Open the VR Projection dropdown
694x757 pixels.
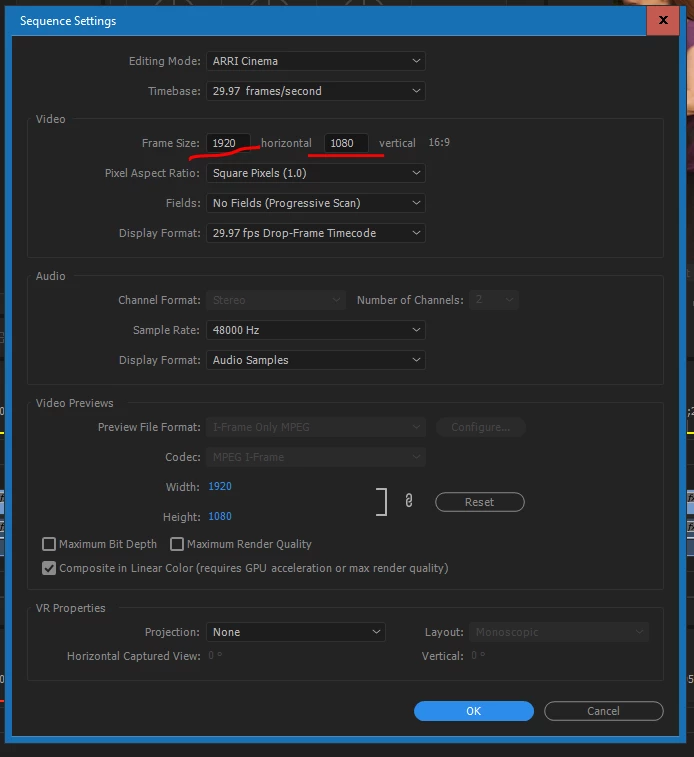pyautogui.click(x=296, y=632)
